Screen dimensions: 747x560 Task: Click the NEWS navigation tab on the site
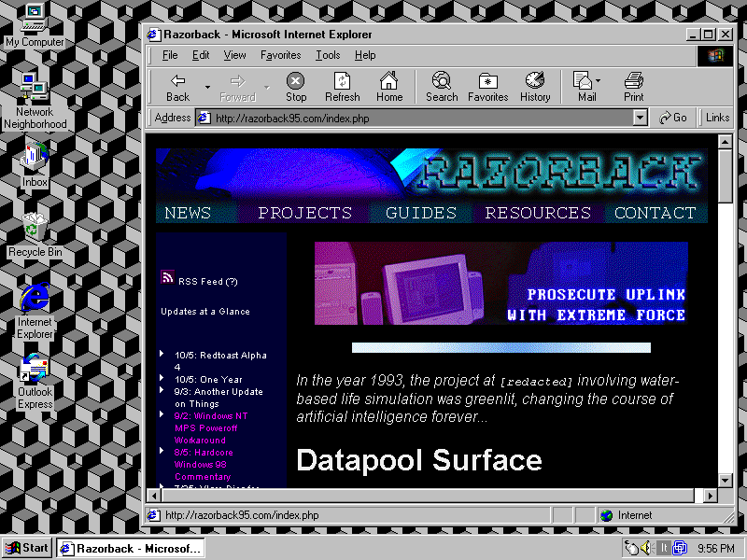coord(188,213)
